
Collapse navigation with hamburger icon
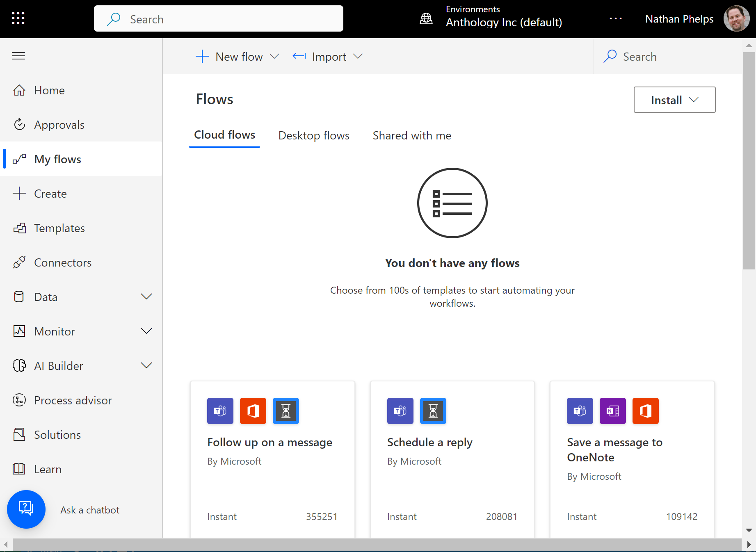point(18,56)
